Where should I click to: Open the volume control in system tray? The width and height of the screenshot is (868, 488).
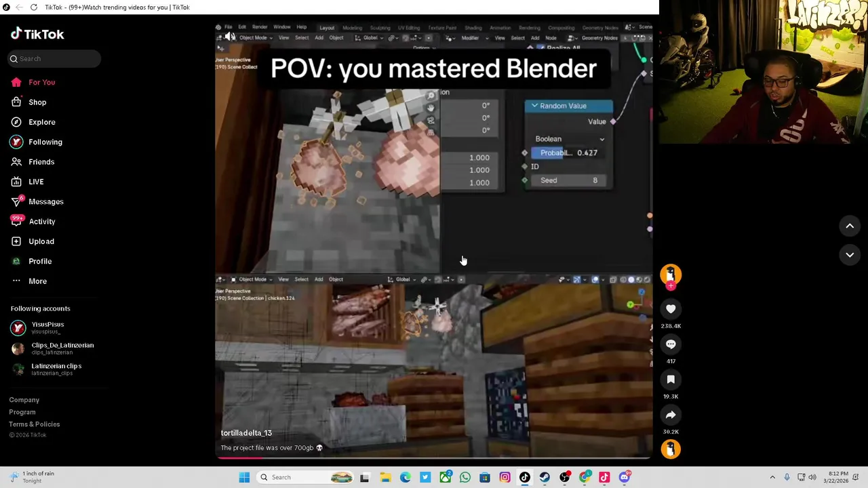[812, 477]
